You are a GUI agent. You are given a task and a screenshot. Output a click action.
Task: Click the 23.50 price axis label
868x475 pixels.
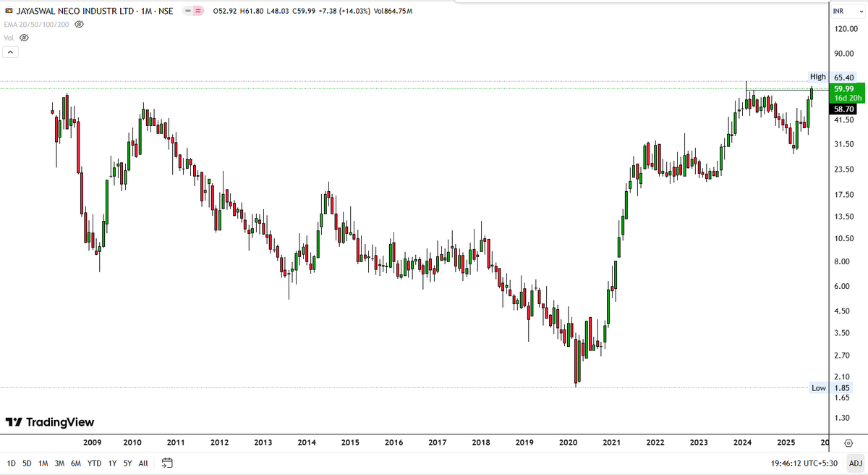tap(843, 170)
